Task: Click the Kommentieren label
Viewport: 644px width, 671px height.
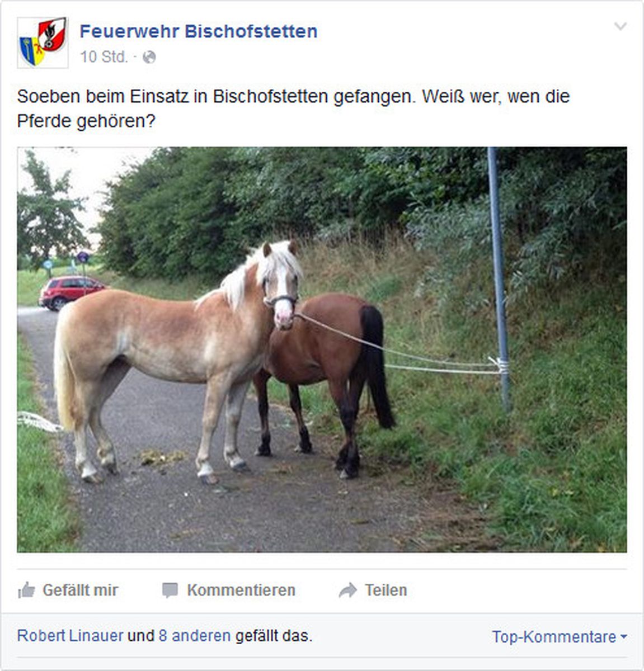Action: click(x=241, y=590)
